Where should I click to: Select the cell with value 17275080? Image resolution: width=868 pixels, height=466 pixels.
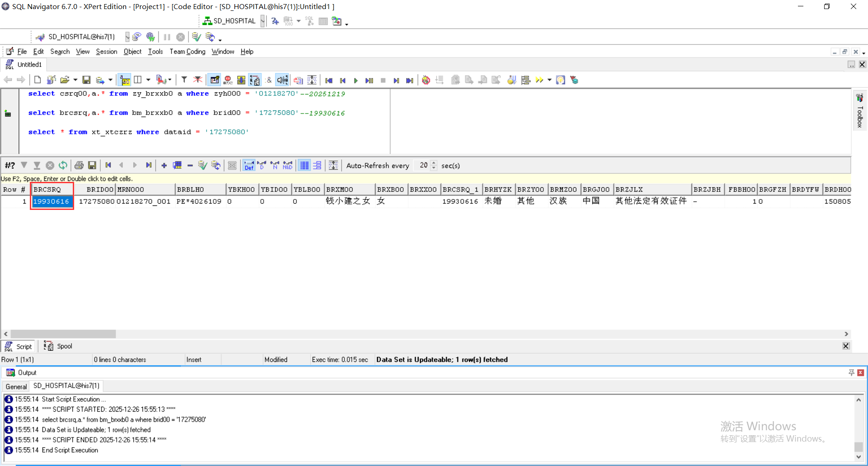(x=94, y=201)
